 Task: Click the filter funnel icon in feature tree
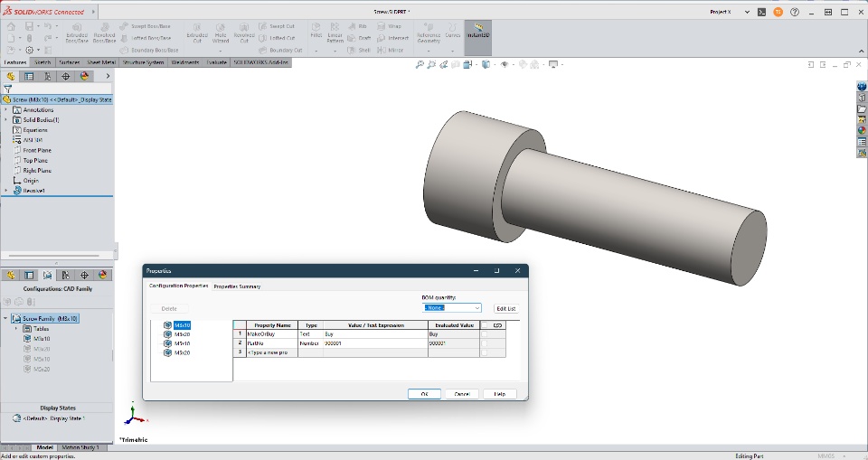pyautogui.click(x=8, y=89)
